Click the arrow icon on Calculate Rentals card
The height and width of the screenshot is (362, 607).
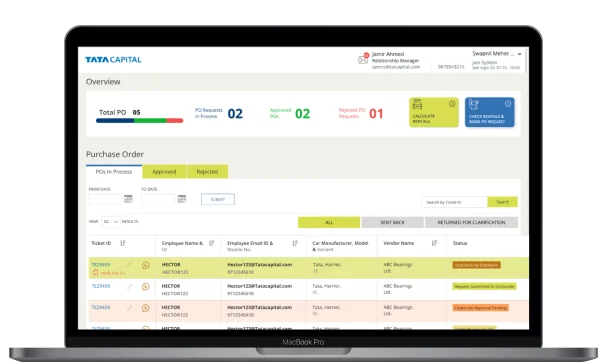452,104
